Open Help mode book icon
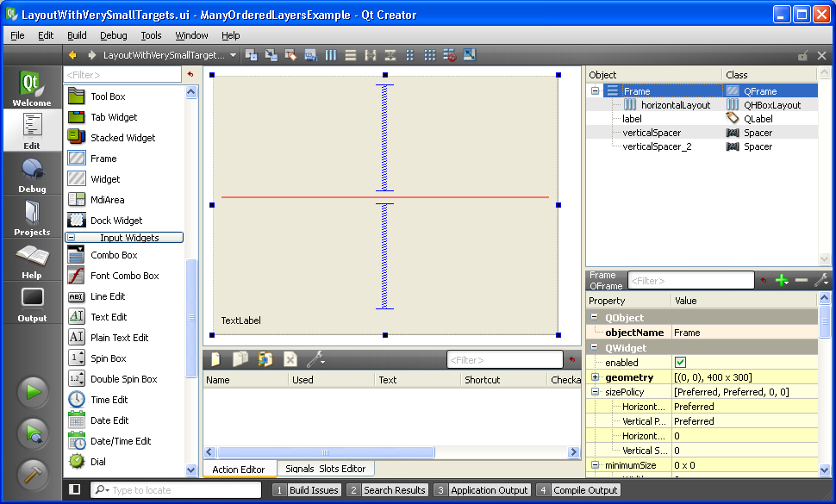This screenshot has width=836, height=504. pos(32,260)
